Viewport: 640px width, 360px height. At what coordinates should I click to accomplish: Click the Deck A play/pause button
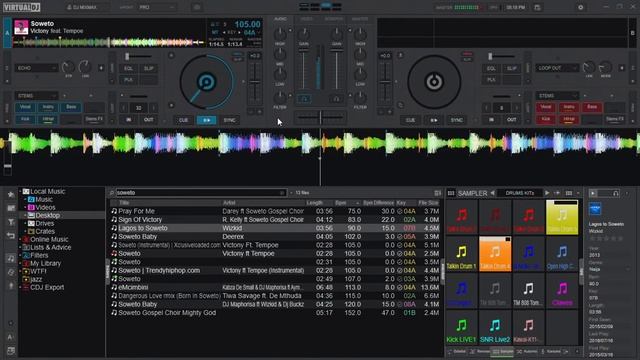pyautogui.click(x=207, y=120)
